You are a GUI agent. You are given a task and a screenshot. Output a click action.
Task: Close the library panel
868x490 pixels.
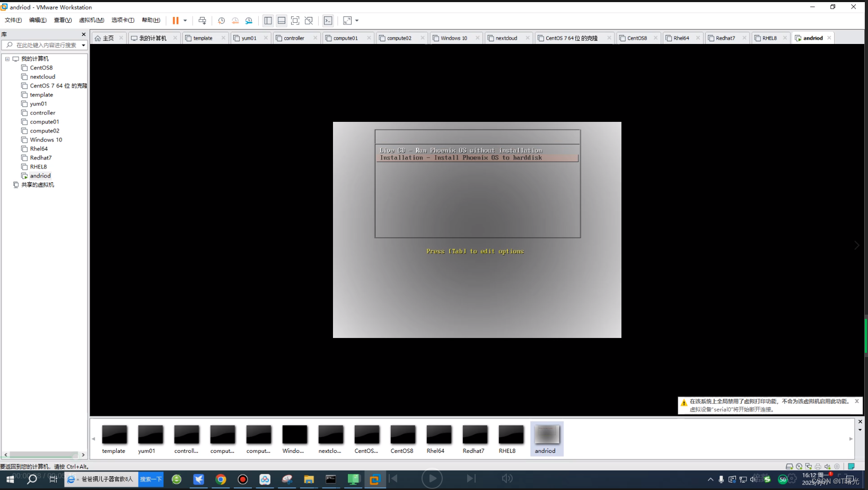pyautogui.click(x=83, y=34)
